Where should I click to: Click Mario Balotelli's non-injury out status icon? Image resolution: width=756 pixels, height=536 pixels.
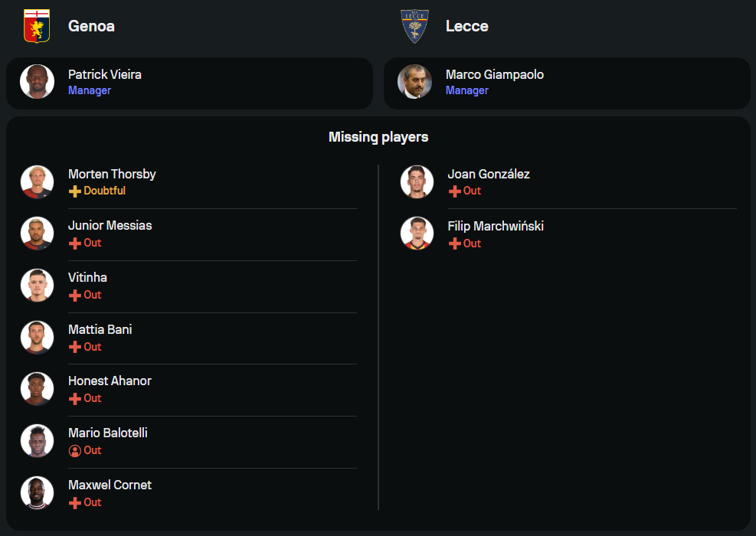pyautogui.click(x=75, y=451)
